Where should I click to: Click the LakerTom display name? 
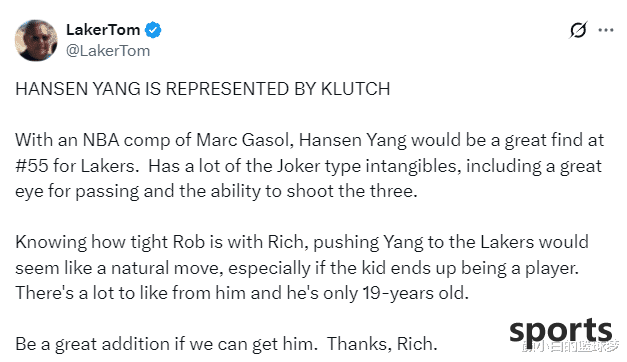(103, 30)
